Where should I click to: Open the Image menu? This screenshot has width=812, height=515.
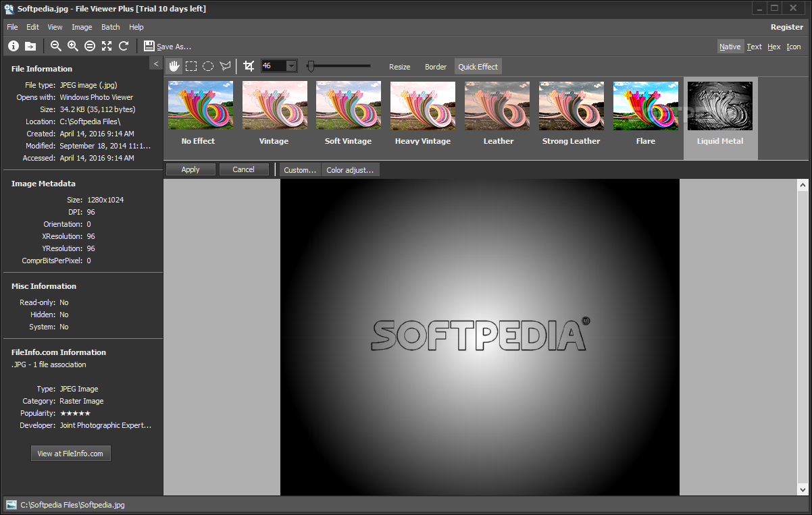(x=82, y=27)
